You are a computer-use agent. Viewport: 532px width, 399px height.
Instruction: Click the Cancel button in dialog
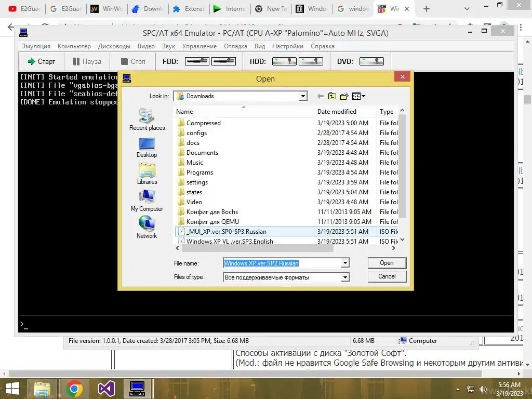tap(387, 276)
